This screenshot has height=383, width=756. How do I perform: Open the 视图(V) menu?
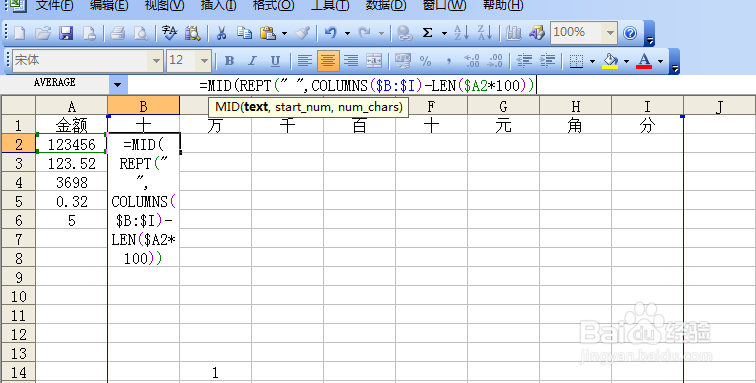pyautogui.click(x=165, y=6)
